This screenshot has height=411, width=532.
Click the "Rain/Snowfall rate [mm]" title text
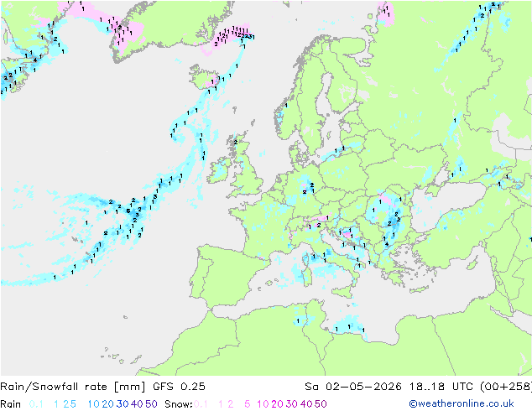click(x=73, y=387)
